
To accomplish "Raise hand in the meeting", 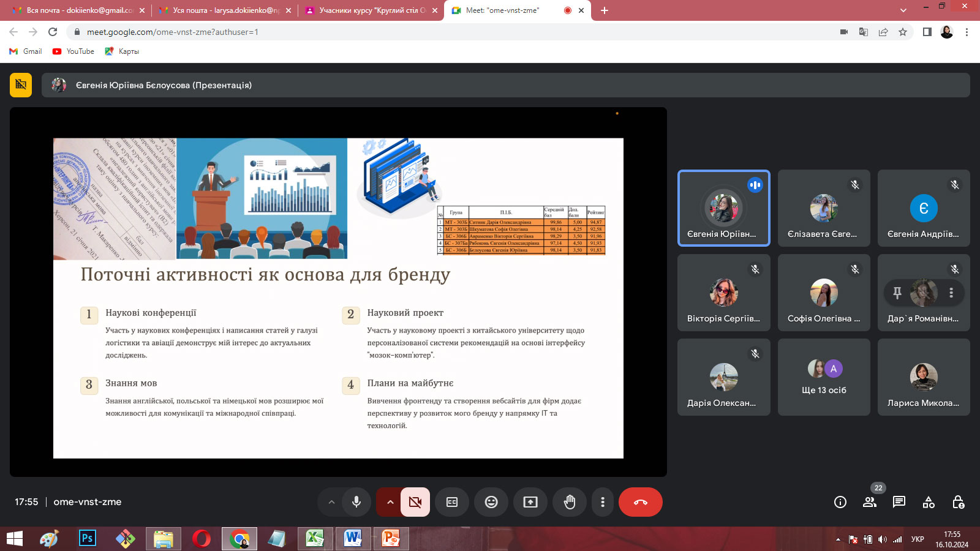I will pos(570,502).
